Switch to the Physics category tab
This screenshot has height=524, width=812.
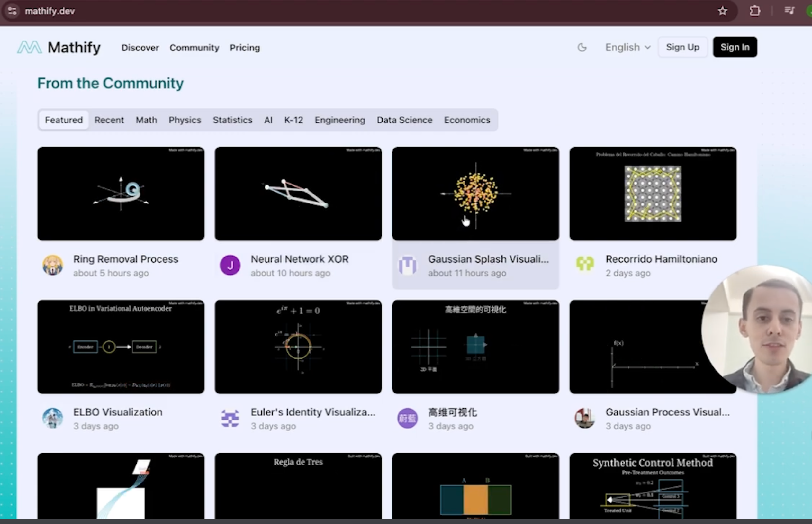tap(185, 120)
